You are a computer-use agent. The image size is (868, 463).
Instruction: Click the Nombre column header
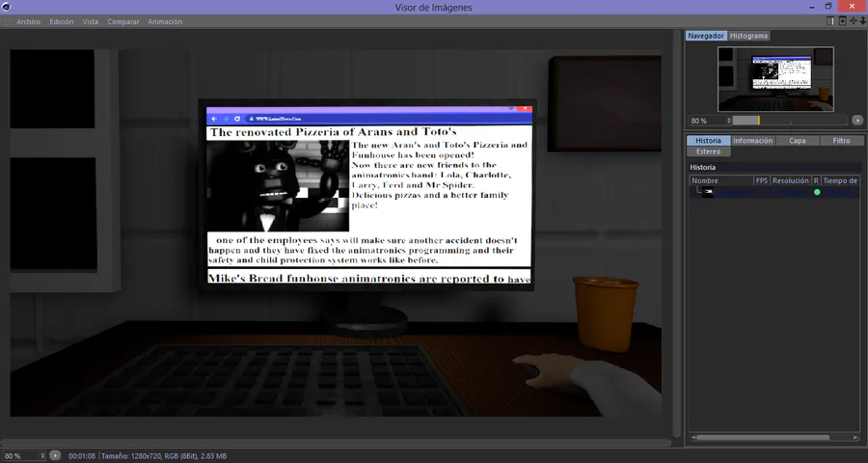[x=721, y=180]
